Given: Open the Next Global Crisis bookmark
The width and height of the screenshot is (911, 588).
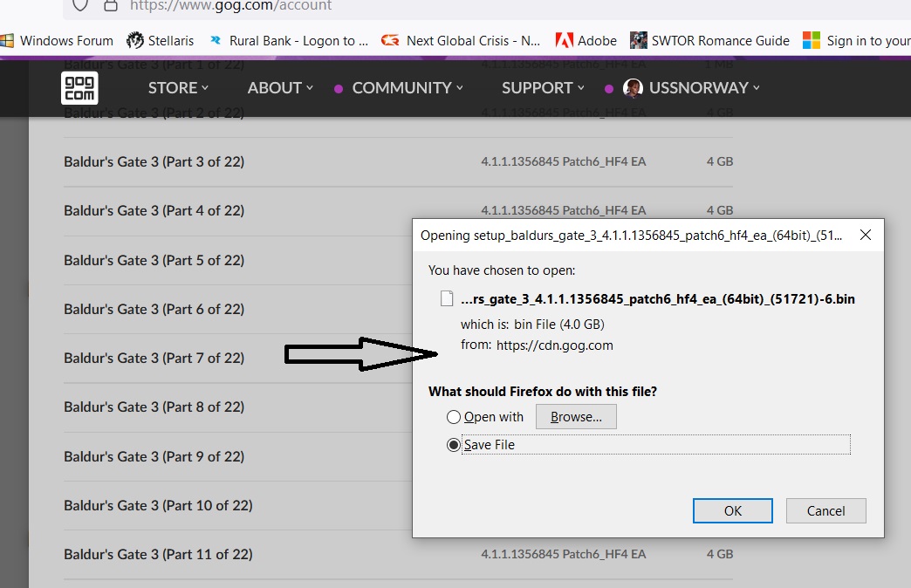Looking at the screenshot, I should (x=461, y=41).
